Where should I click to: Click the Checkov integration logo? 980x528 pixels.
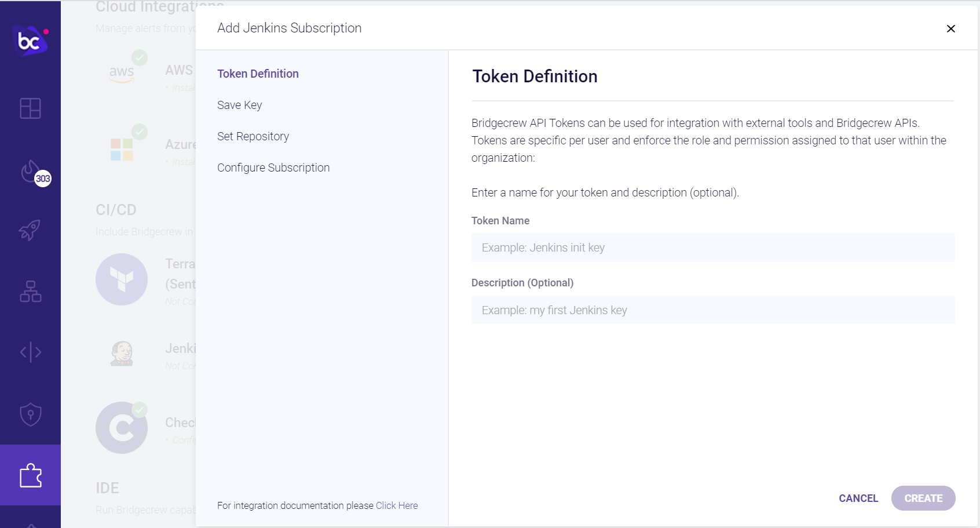[x=122, y=428]
